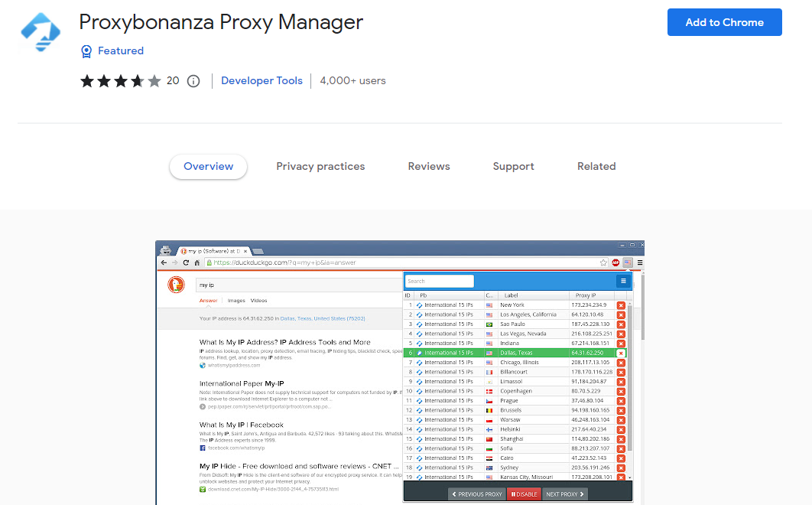This screenshot has height=505, width=812.
Task: Delete the Sydney proxy entry
Action: 621,468
